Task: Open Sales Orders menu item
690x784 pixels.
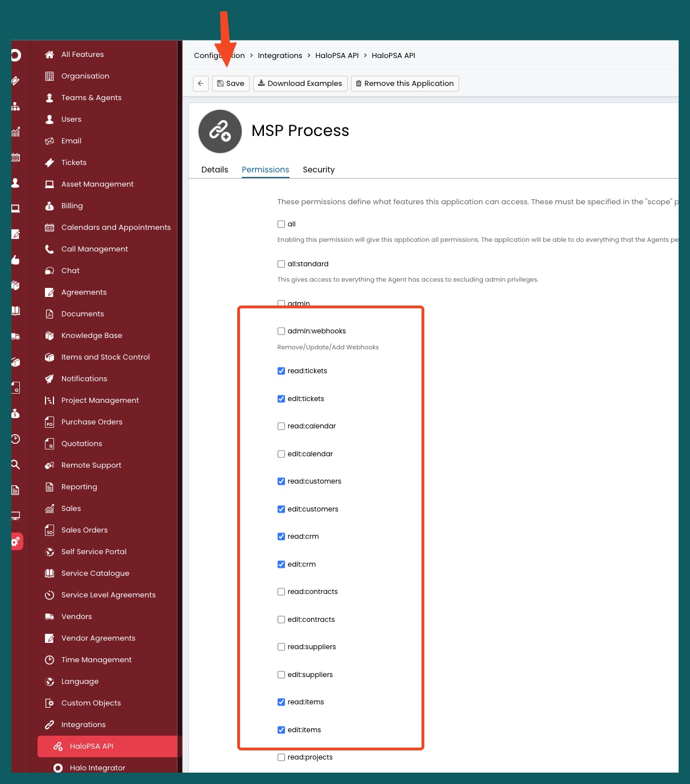Action: 84,530
